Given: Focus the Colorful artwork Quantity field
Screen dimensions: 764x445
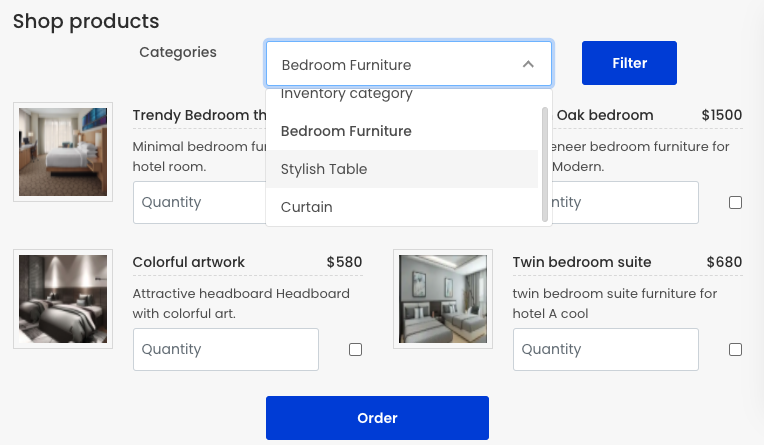Looking at the screenshot, I should point(226,349).
